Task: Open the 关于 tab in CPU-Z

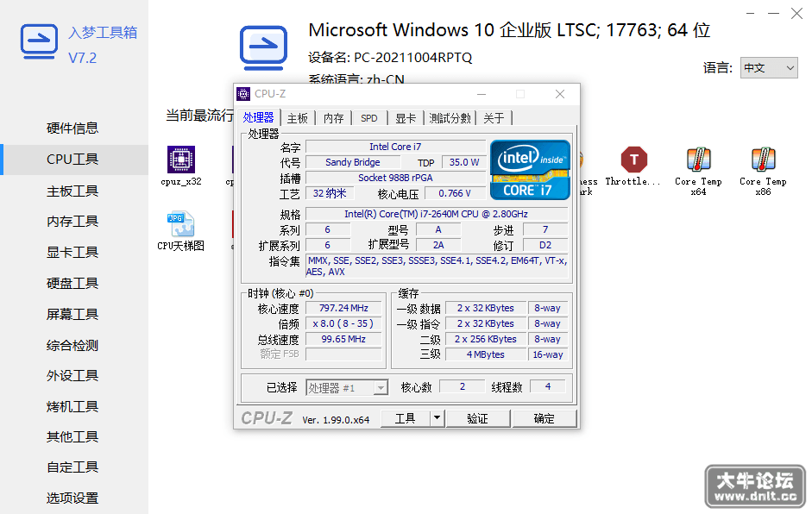Action: (x=494, y=118)
